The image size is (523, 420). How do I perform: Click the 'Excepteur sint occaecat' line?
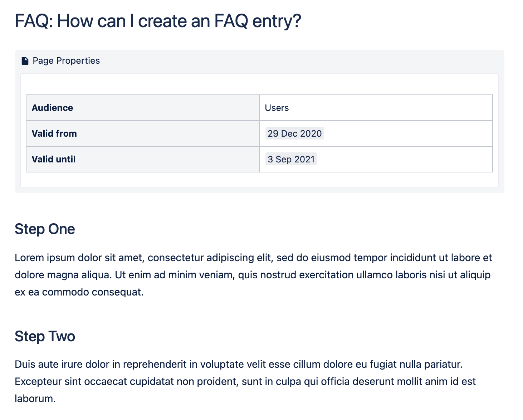point(245,381)
